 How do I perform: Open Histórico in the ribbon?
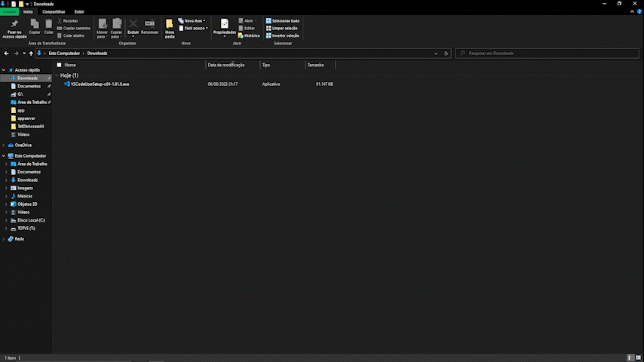pyautogui.click(x=249, y=35)
